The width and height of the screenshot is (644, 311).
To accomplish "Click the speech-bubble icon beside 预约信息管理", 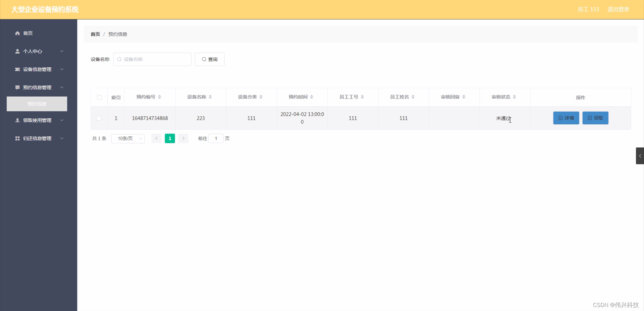I will 17,87.
